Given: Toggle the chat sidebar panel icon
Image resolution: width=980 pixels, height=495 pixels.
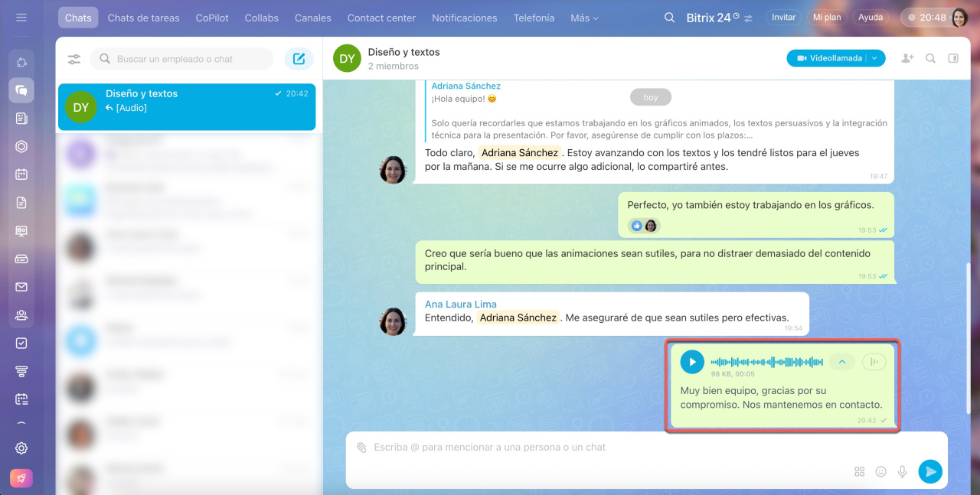Looking at the screenshot, I should click(x=953, y=58).
